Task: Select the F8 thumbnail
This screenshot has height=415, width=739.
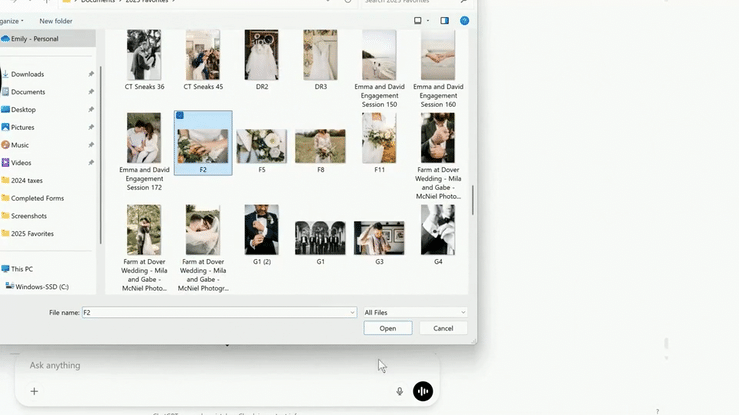Action: coord(320,146)
